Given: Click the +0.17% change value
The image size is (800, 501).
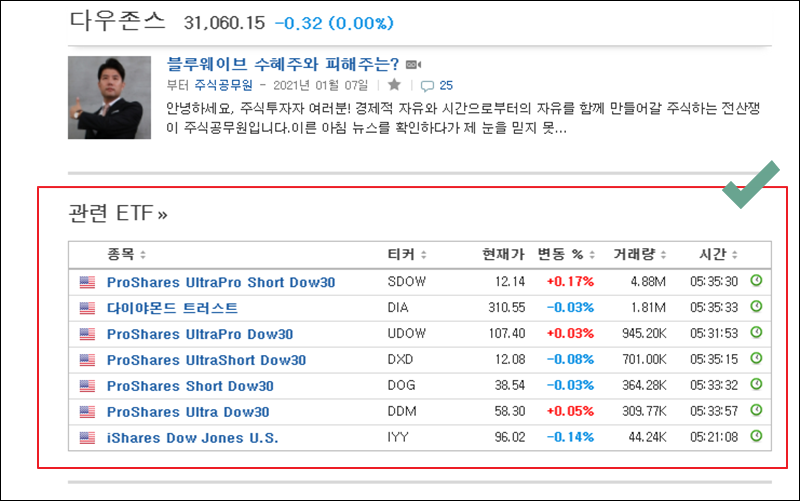Looking at the screenshot, I should (570, 282).
